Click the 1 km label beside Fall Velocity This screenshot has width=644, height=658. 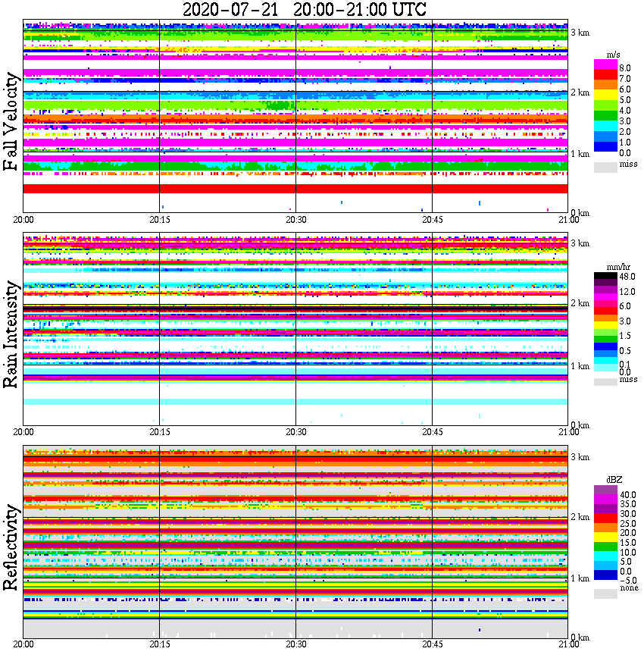click(x=580, y=154)
